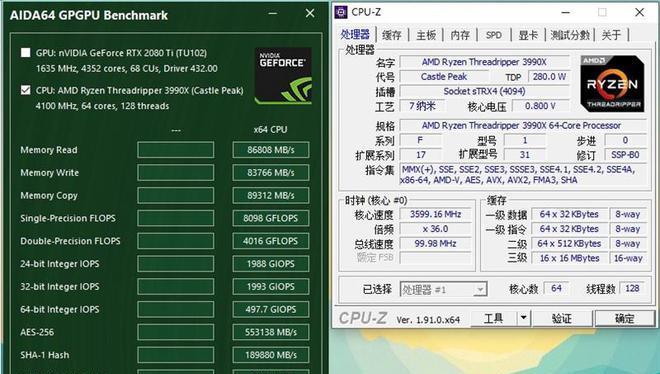Click the TDP value 280.0 W
660x374 pixels.
[x=549, y=77]
